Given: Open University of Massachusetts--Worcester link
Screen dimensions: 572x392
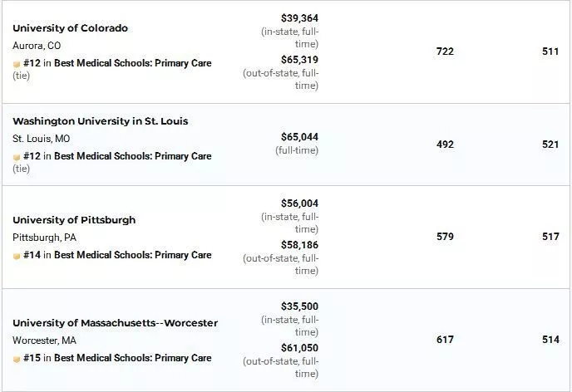Looking at the screenshot, I should (x=116, y=323).
